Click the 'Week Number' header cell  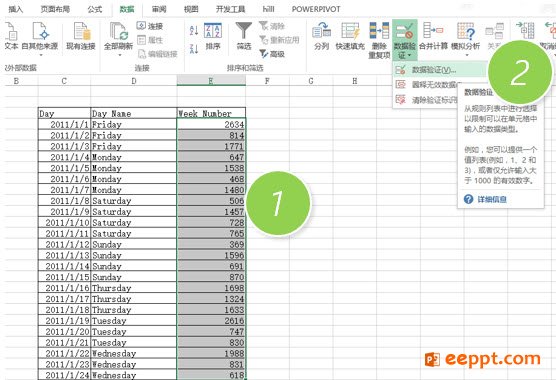click(211, 113)
